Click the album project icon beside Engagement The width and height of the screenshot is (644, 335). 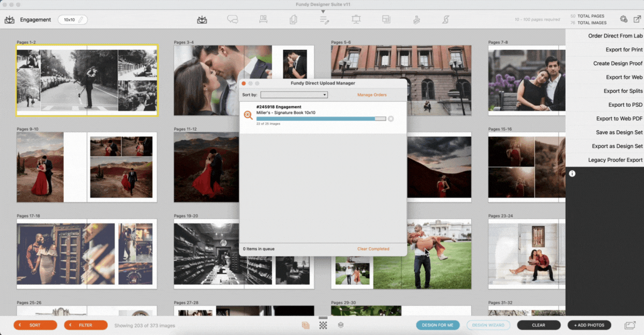pos(10,20)
